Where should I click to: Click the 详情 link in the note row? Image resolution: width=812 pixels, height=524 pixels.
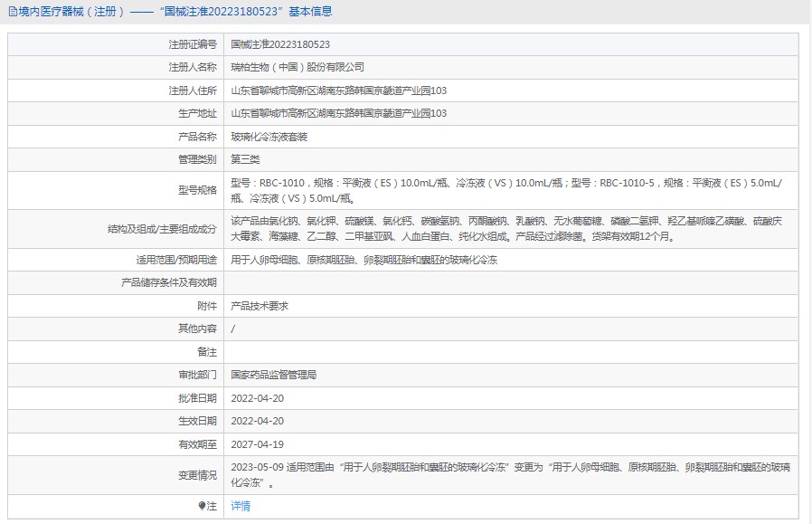241,507
